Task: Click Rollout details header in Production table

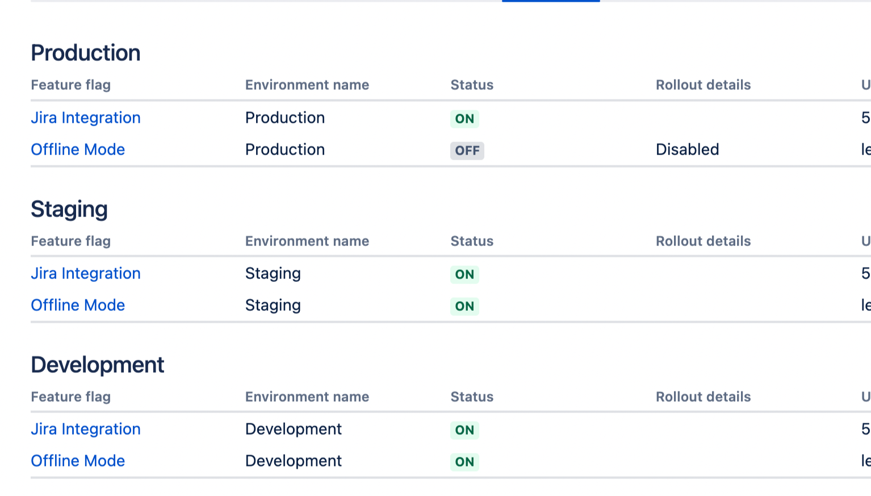Action: [703, 85]
